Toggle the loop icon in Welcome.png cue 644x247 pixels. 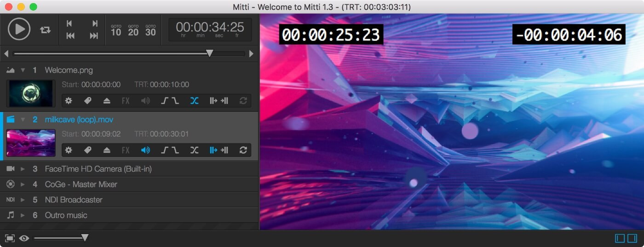pyautogui.click(x=243, y=101)
